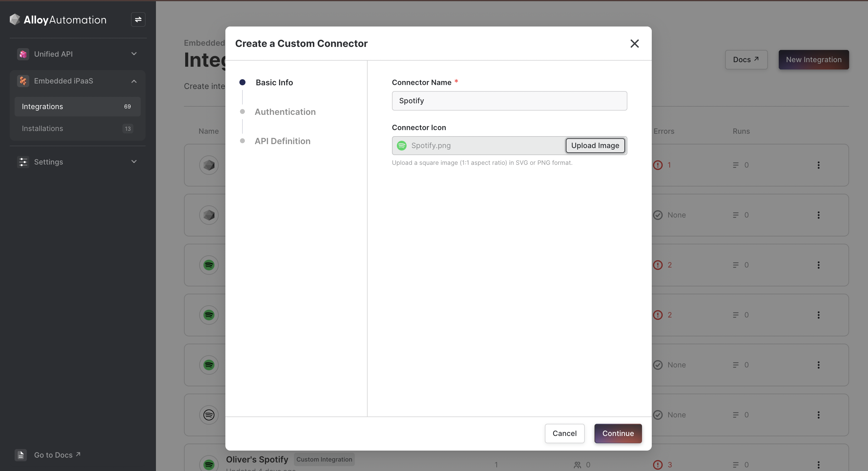Select the Authentication step

coord(285,112)
